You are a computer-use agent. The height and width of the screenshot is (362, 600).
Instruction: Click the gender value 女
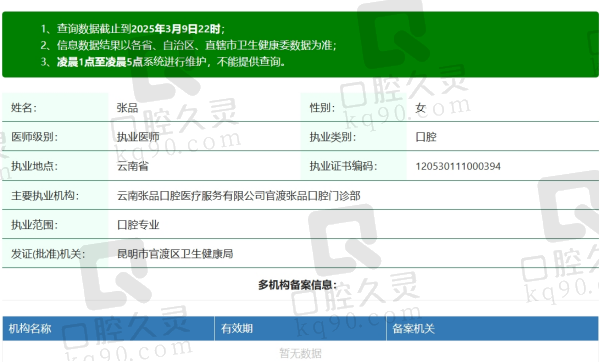421,108
